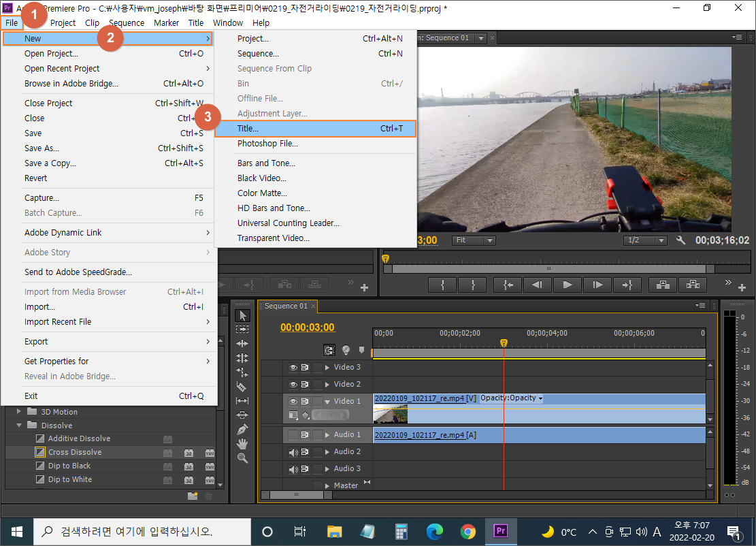
Task: Collapse the Video 1 track
Action: [x=327, y=401]
